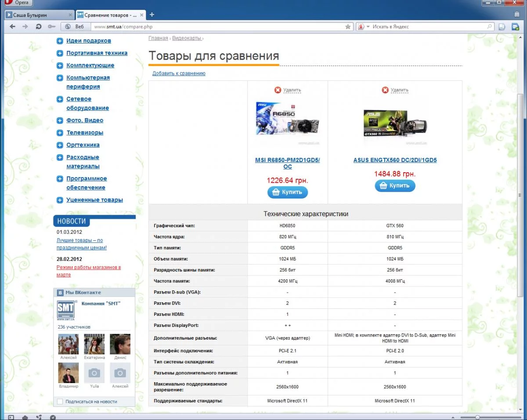
Task: Click the MSI R6850 product image
Action: coord(288,123)
